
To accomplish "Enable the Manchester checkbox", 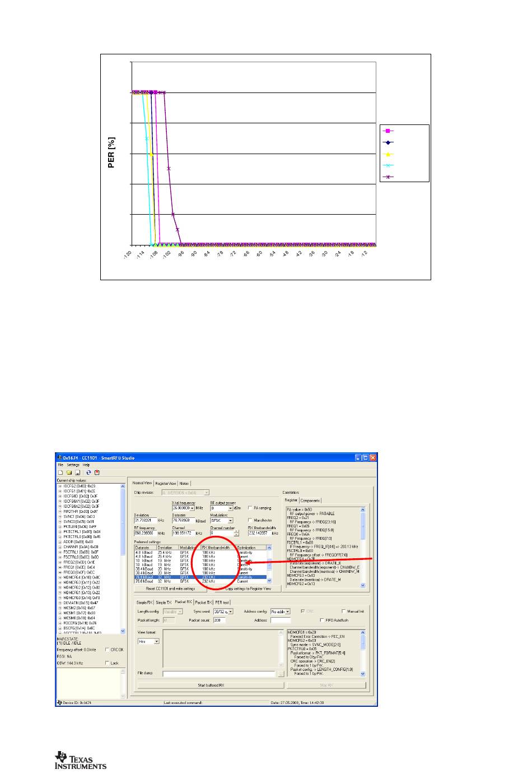I will pos(250,520).
